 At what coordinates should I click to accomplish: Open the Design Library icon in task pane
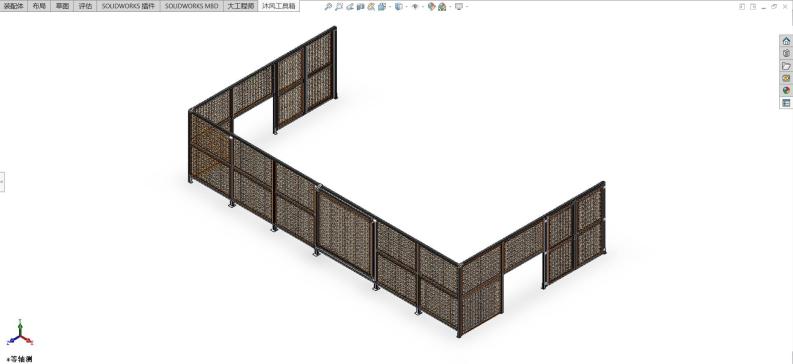(x=786, y=53)
